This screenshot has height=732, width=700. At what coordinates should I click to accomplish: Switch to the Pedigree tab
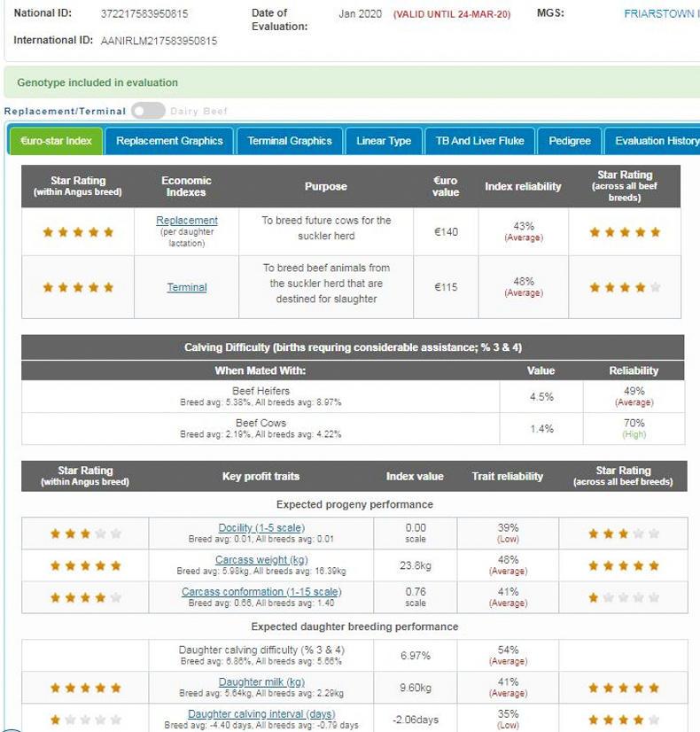coord(569,141)
